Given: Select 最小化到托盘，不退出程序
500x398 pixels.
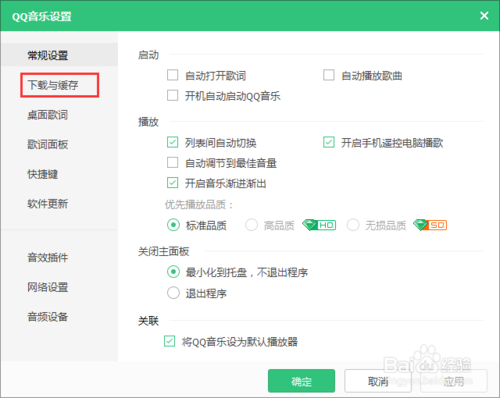Looking at the screenshot, I should tap(173, 272).
